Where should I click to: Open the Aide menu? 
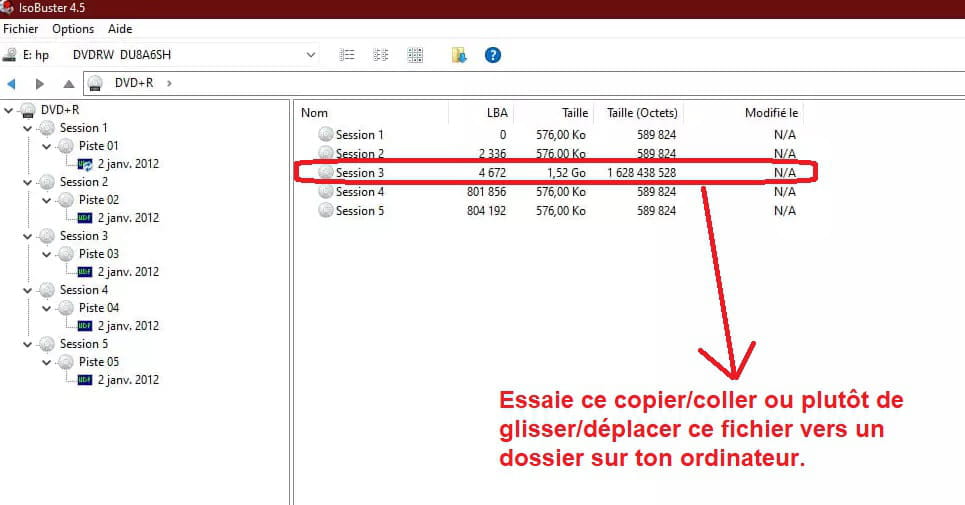tap(120, 29)
